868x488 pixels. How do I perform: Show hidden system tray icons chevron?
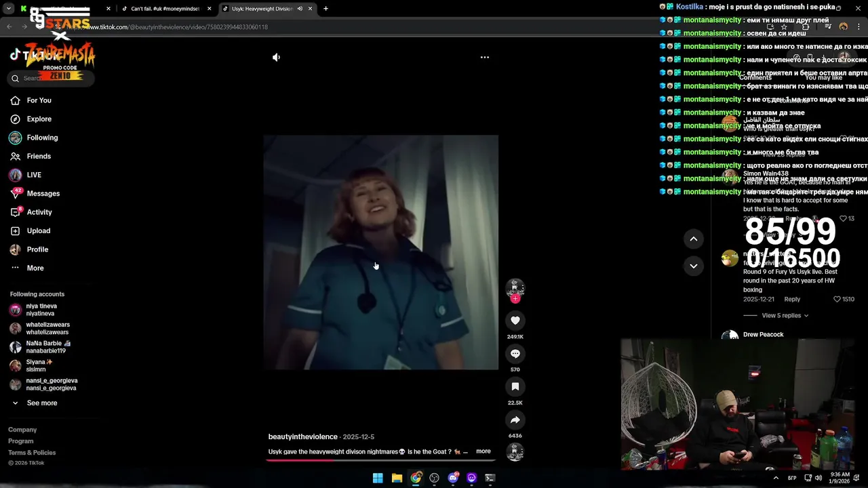coord(776,478)
